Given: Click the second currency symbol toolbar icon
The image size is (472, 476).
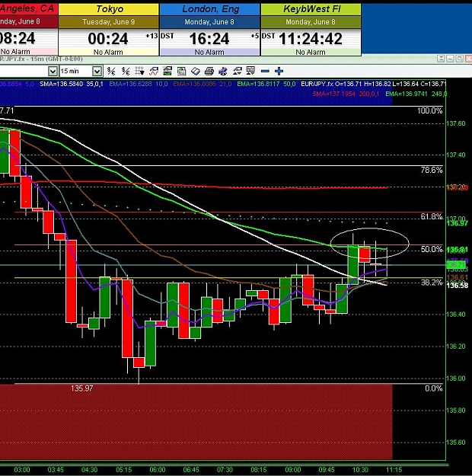Looking at the screenshot, I should tap(126, 72).
